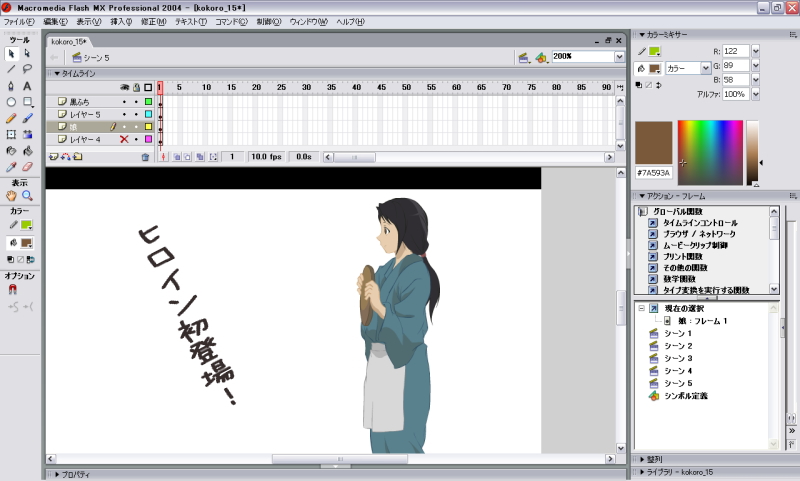Open the ウィンドウ menu
The image size is (800, 481).
(308, 22)
